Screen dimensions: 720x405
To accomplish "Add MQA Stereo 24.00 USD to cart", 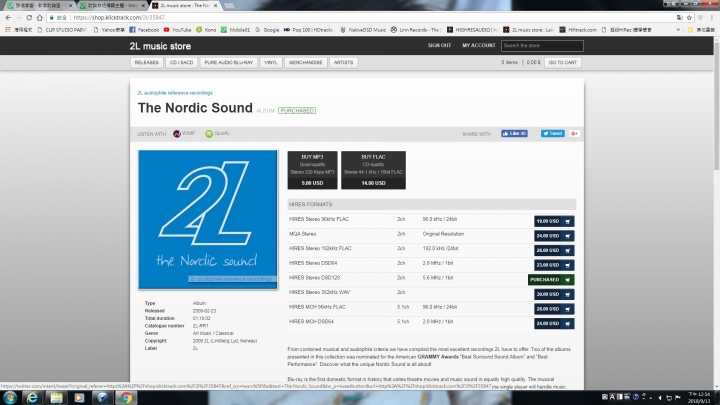I will click(554, 236).
